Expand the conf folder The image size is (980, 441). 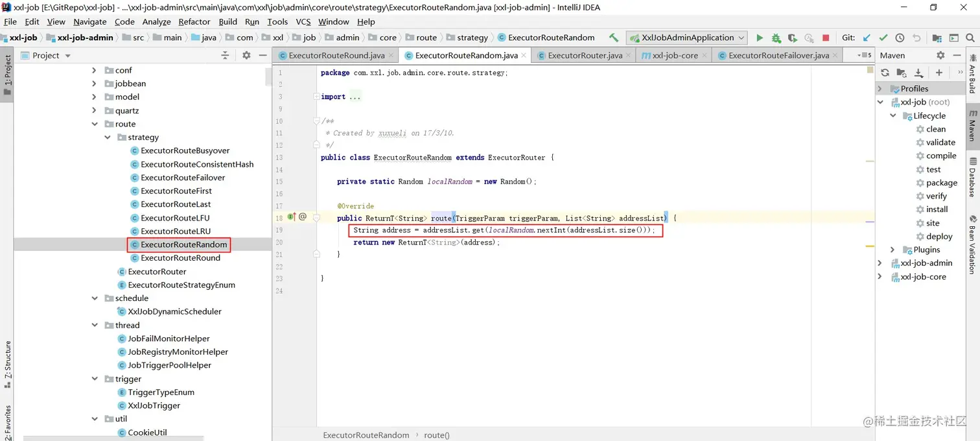[95, 70]
